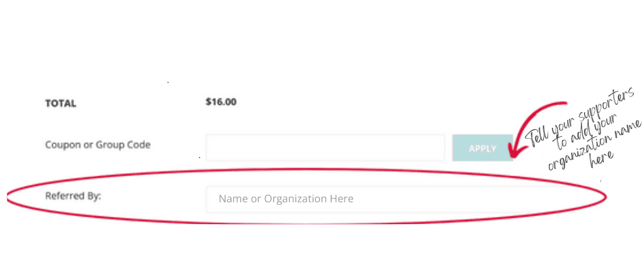Click the word APPLY on the button
The height and width of the screenshot is (258, 644).
coord(483,148)
